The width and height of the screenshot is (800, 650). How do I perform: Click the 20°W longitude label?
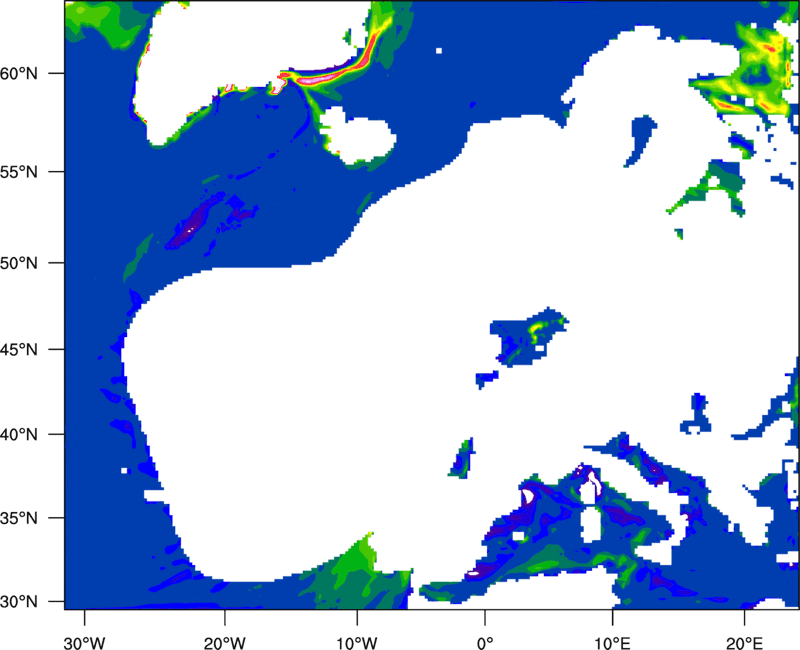point(225,642)
